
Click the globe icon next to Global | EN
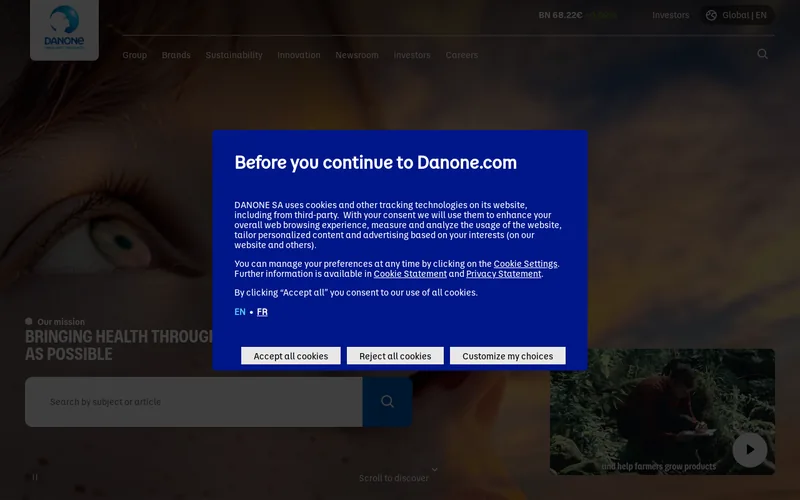(x=711, y=15)
